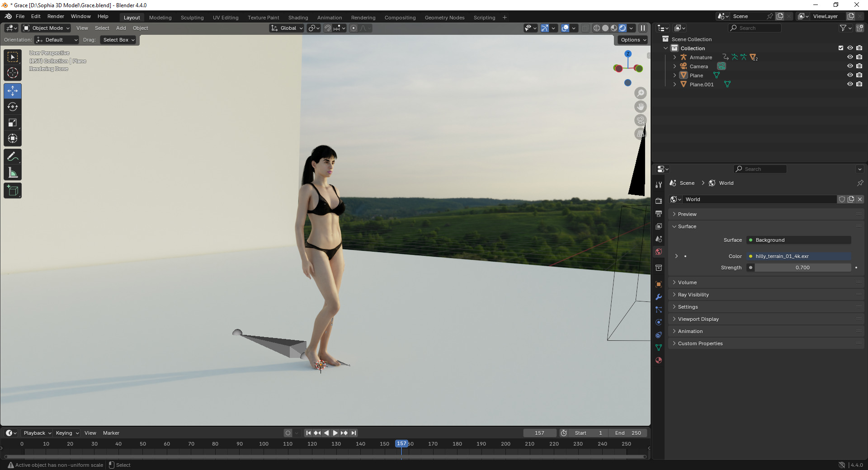Activate the Rotate tool

click(13, 107)
